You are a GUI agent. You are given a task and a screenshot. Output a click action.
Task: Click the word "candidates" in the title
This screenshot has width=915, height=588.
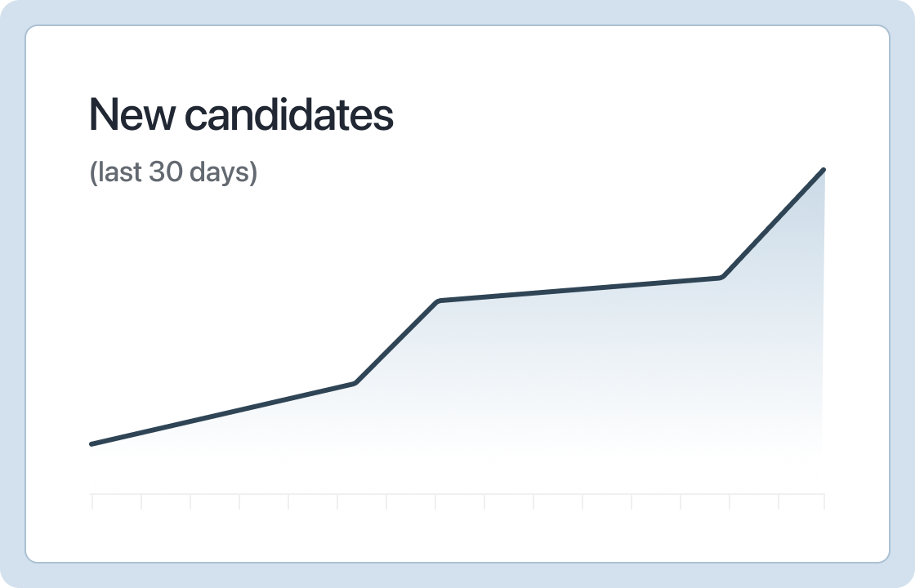click(x=289, y=114)
